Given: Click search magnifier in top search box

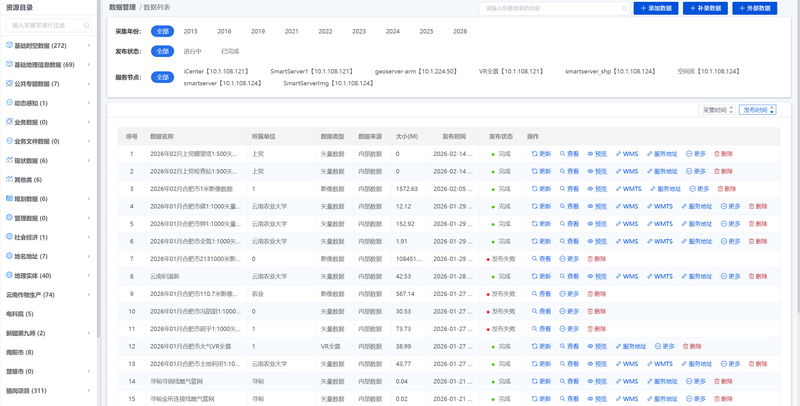Looking at the screenshot, I should coord(625,8).
